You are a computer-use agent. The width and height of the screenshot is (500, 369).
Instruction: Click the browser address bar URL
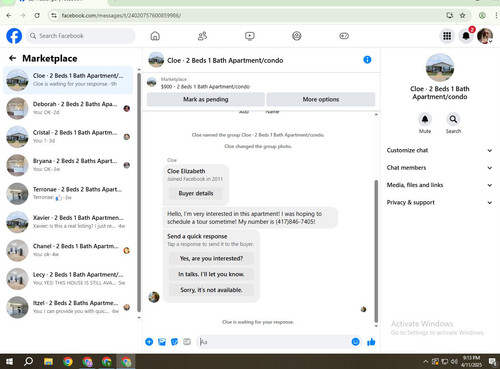point(121,15)
